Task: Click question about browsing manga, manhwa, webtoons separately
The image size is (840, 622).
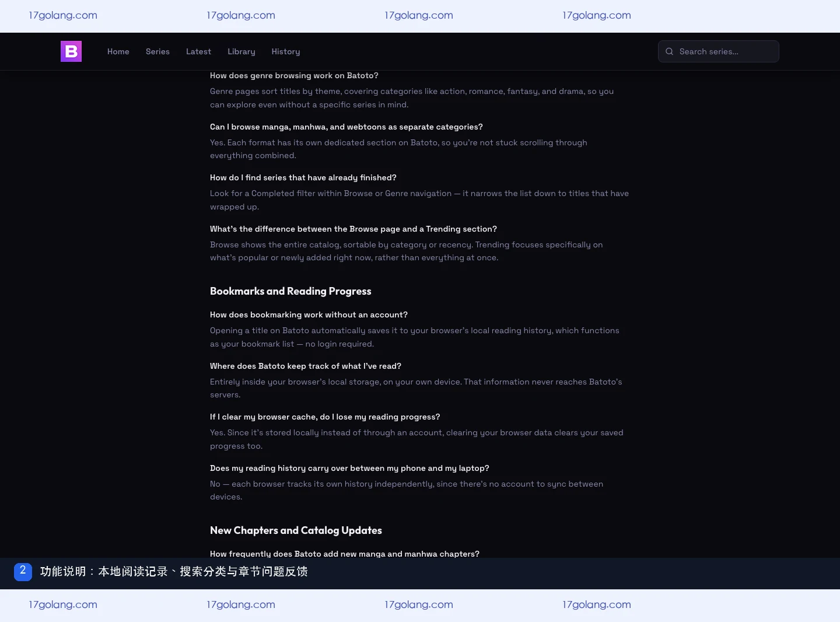Action: coord(346,127)
